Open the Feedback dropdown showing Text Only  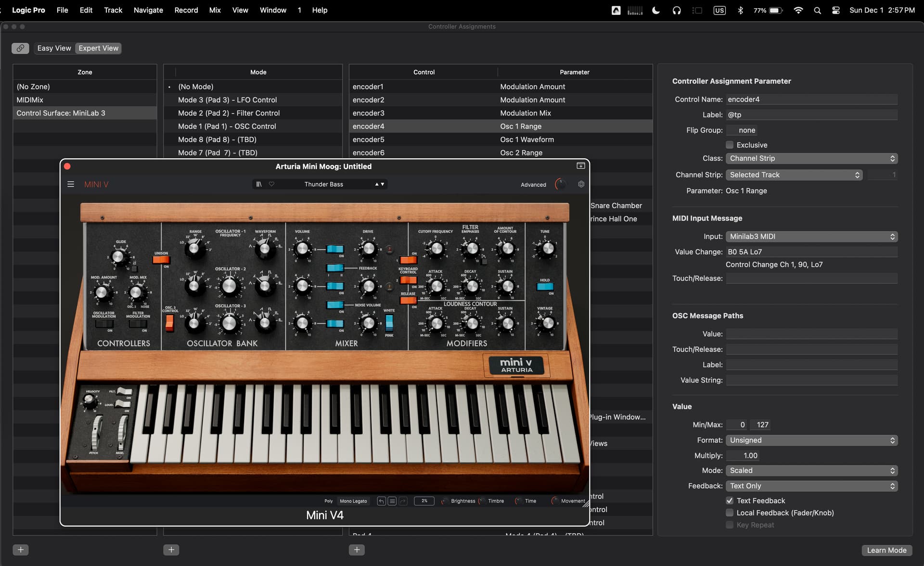point(811,486)
